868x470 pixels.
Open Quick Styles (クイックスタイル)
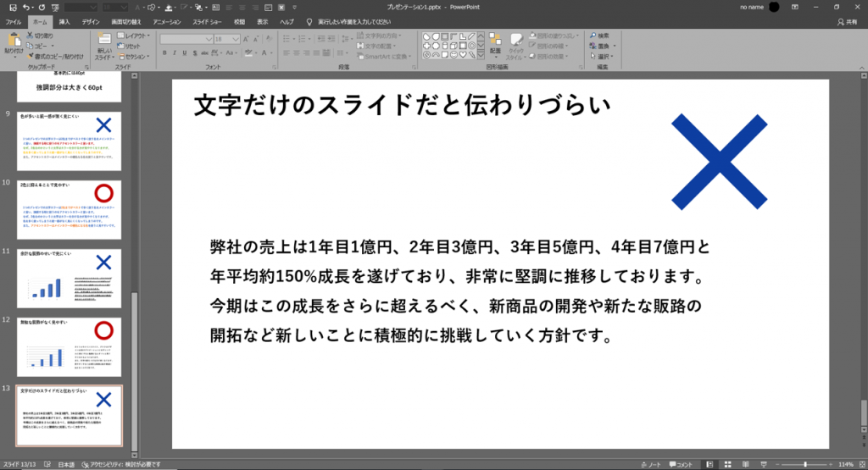(516, 46)
